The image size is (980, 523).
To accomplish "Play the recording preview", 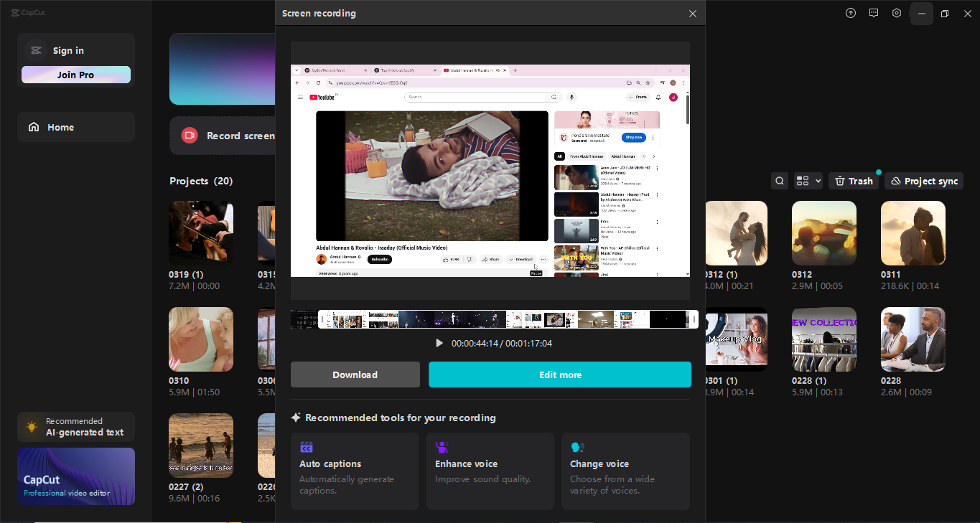I will (439, 342).
